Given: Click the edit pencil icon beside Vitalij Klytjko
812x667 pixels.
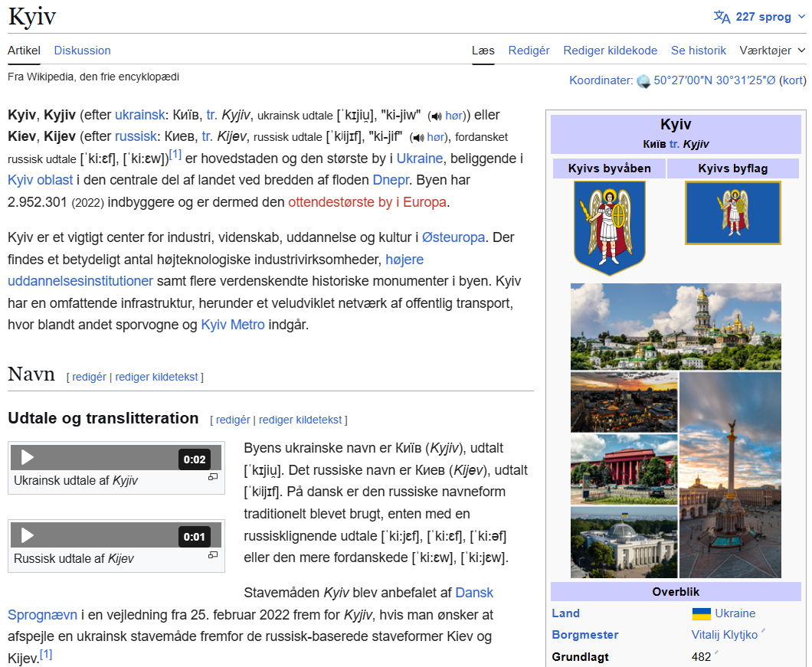Looking at the screenshot, I should (763, 631).
